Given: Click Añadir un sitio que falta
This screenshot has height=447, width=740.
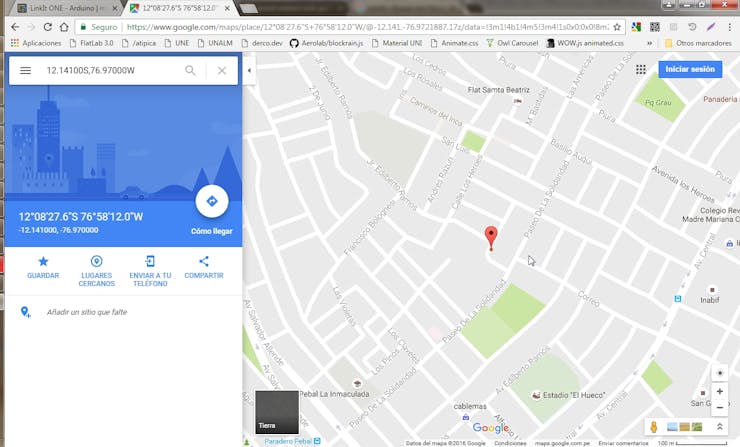Looking at the screenshot, I should point(87,312).
